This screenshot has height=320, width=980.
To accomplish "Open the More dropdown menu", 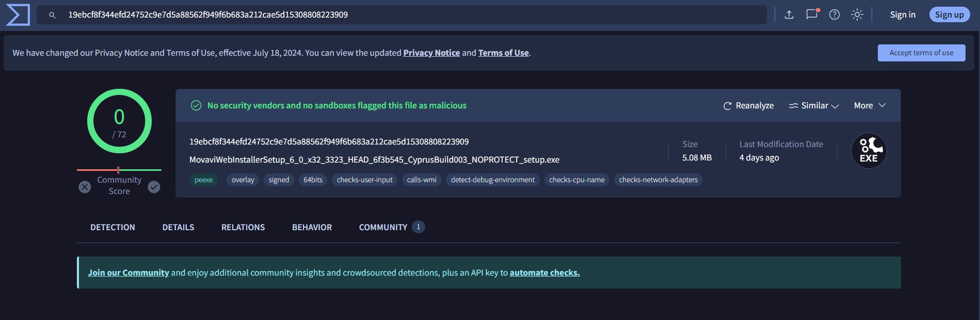I will pyautogui.click(x=870, y=105).
